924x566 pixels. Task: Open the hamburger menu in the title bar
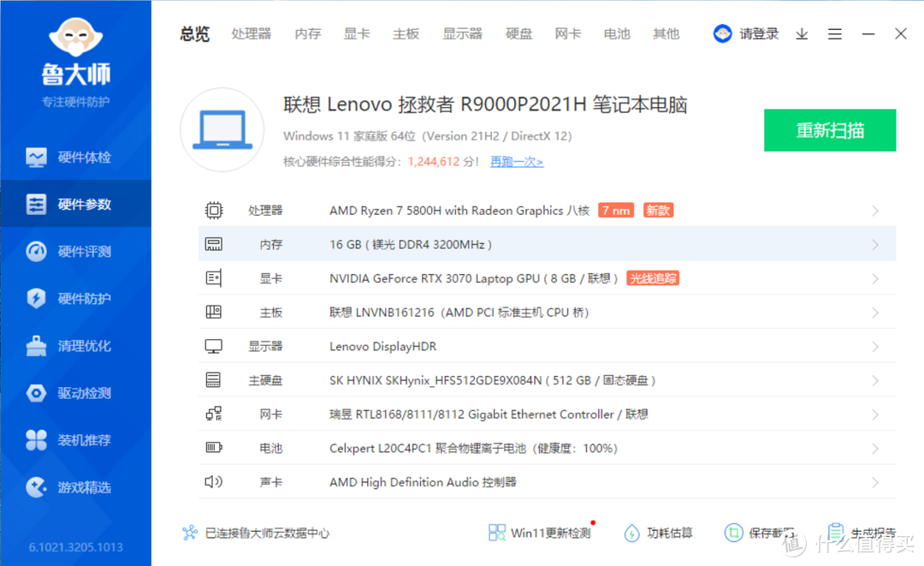[x=835, y=33]
